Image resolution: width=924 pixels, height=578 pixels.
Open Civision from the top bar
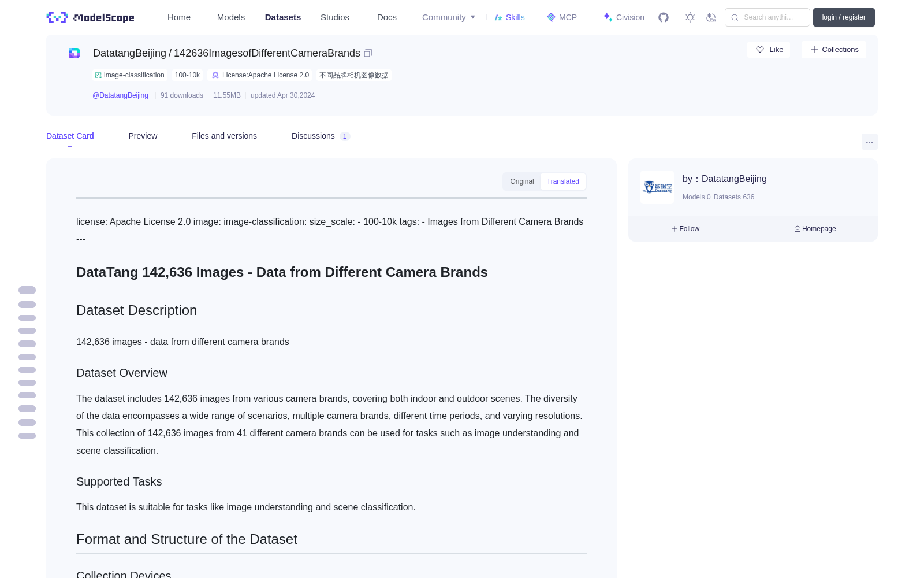click(x=624, y=17)
